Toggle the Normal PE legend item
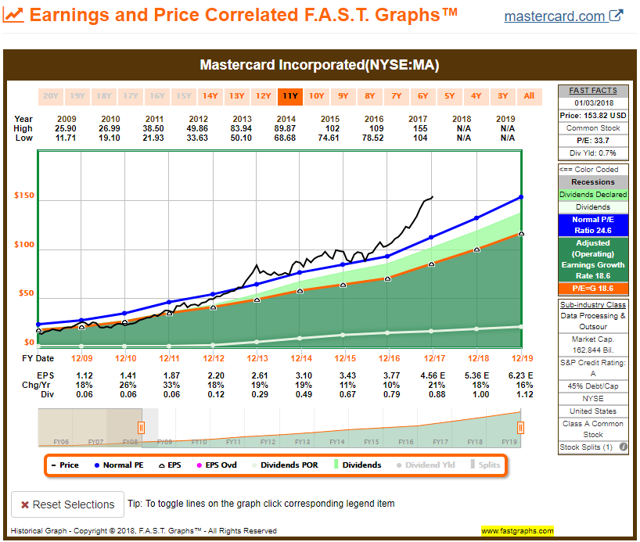This screenshot has width=640, height=542. coord(119,465)
